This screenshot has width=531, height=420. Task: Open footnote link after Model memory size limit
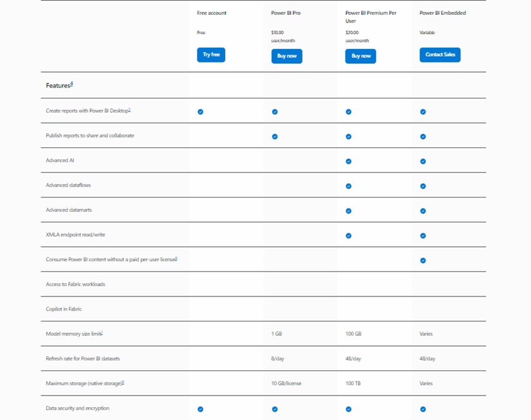click(102, 333)
